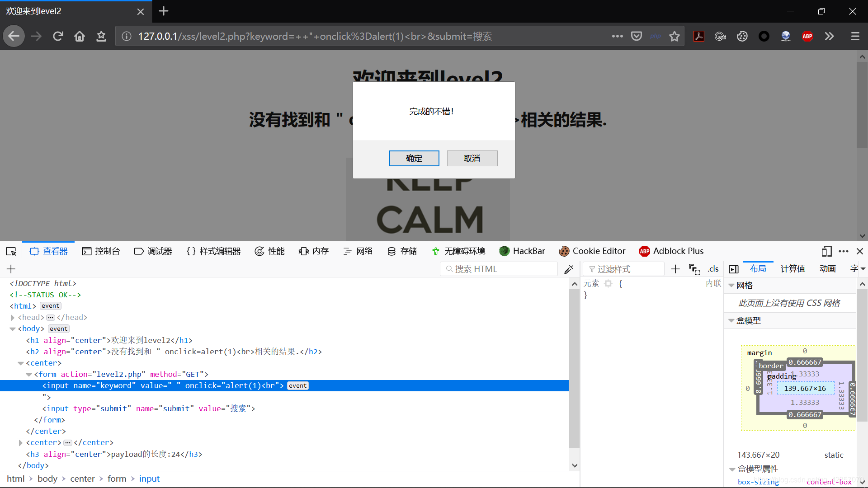Open the cookie extension icon in toolbar
This screenshot has height=488, width=868.
coord(742,36)
